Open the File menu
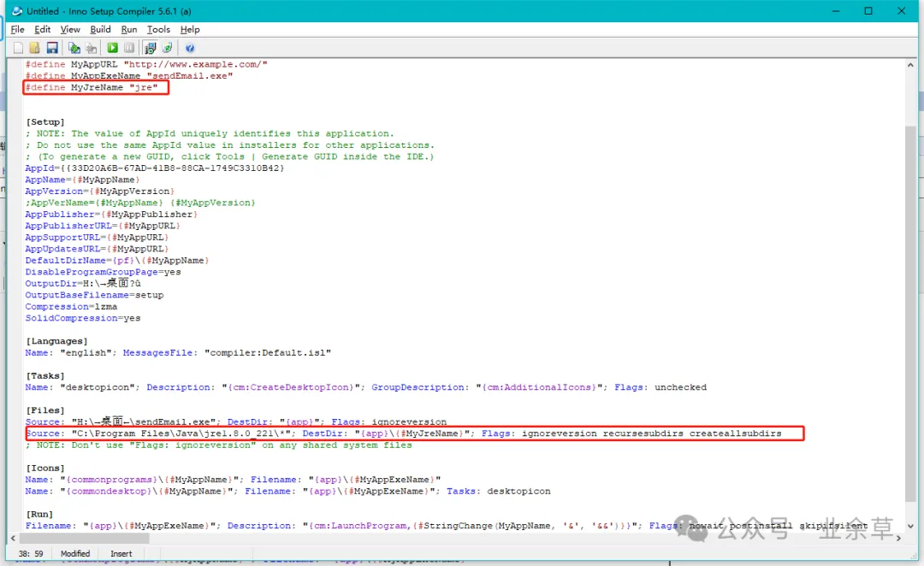924x566 pixels. tap(18, 29)
